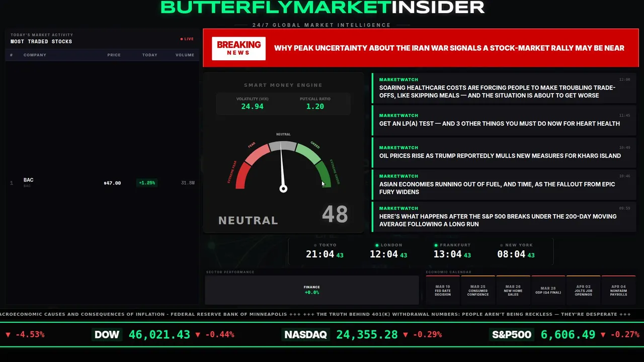
Task: Open the Apr 04 Nonfarm Payrolls event
Action: [619, 290]
